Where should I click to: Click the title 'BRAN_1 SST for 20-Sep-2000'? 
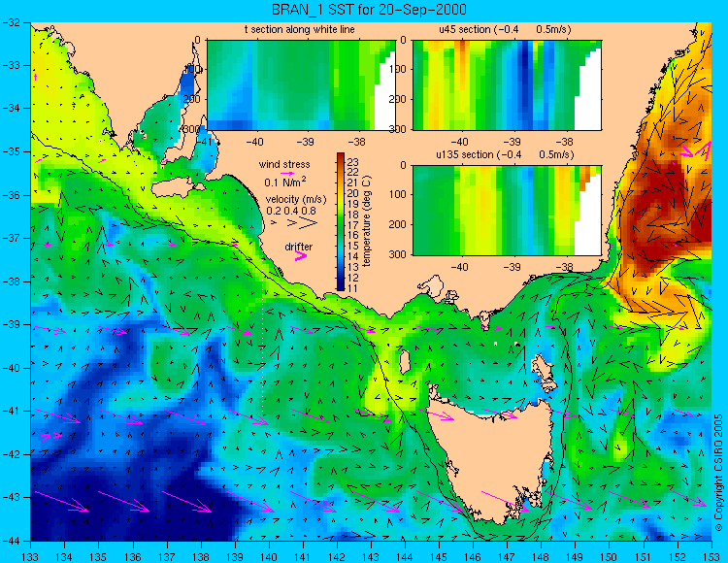369,10
